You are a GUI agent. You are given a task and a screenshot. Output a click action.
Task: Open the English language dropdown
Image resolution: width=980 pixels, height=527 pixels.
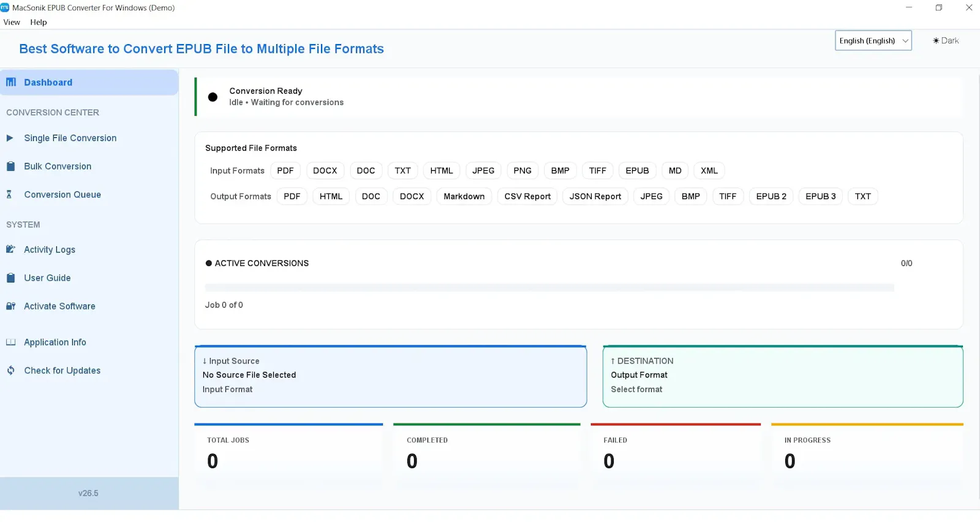tap(873, 40)
